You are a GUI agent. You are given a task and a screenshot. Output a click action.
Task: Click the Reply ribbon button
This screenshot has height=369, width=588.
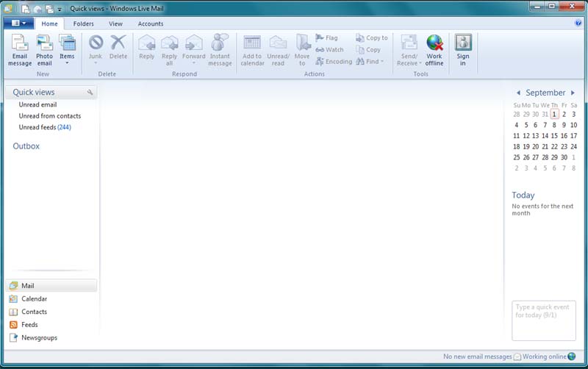[146, 47]
